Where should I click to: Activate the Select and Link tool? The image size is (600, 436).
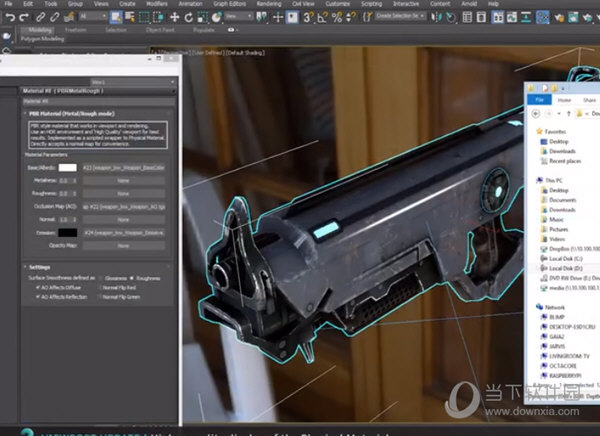pyautogui.click(x=40, y=17)
